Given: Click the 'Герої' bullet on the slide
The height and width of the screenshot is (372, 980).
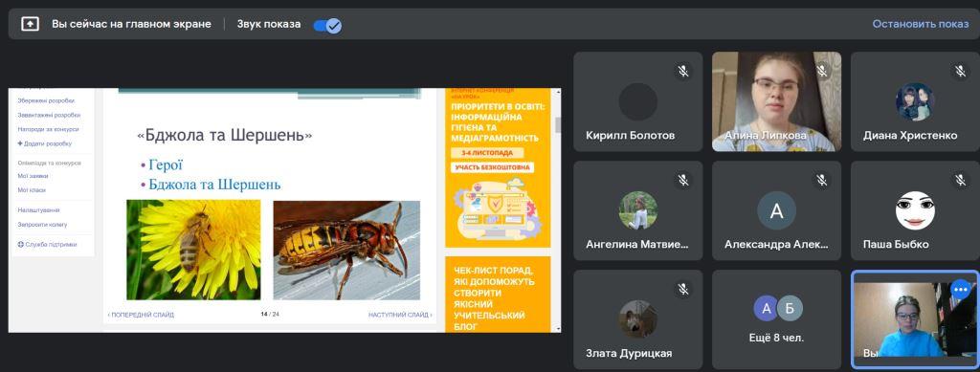Looking at the screenshot, I should (x=166, y=164).
